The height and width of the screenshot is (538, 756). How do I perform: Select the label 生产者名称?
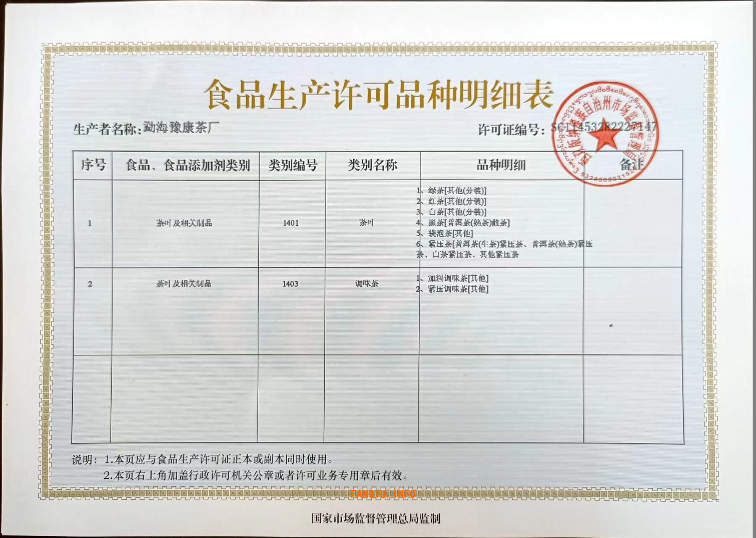pos(105,129)
